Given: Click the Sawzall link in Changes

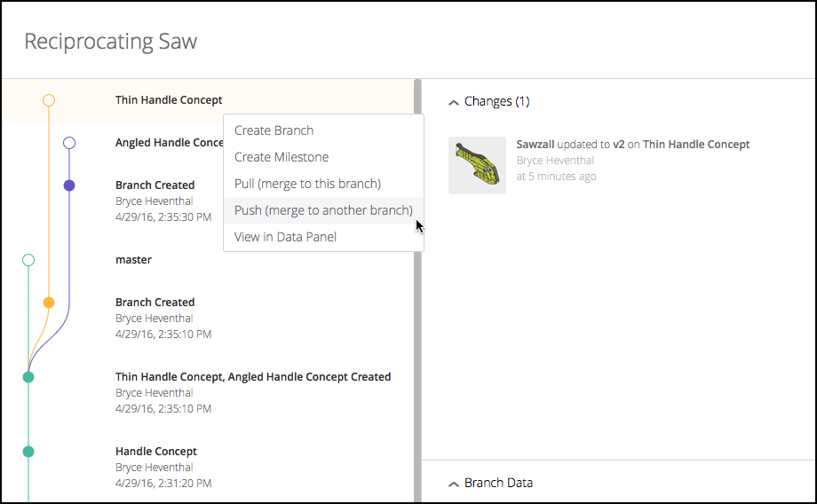Looking at the screenshot, I should [535, 145].
